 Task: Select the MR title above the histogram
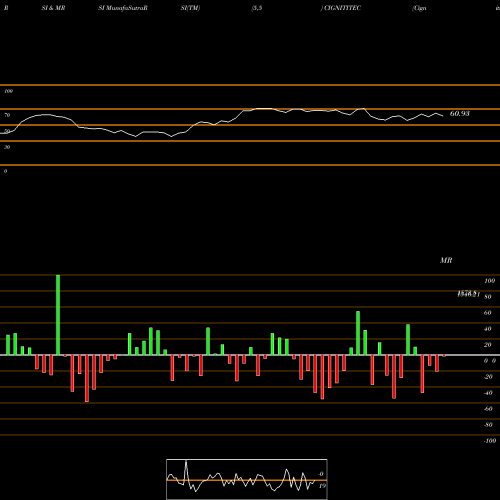[x=446, y=260]
